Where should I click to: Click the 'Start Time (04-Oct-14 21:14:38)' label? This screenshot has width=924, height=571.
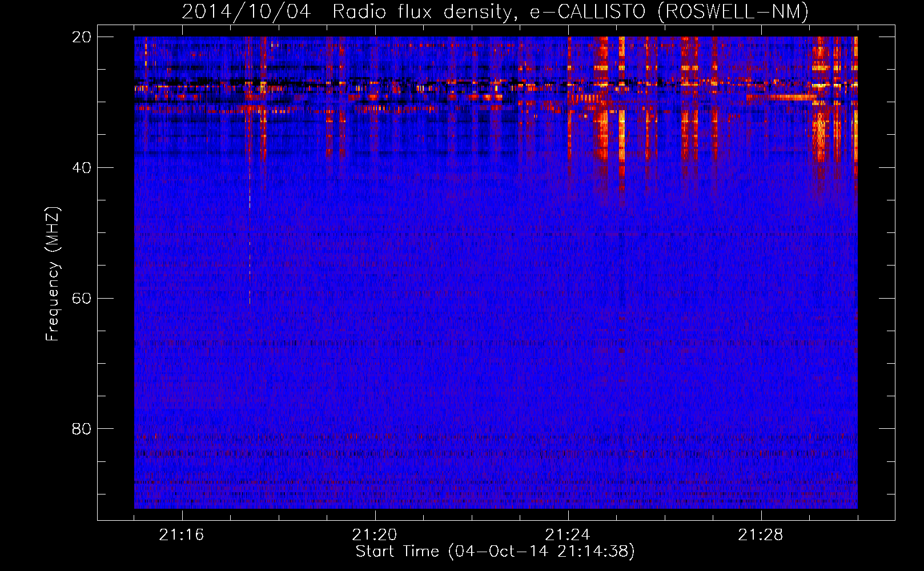coord(495,552)
